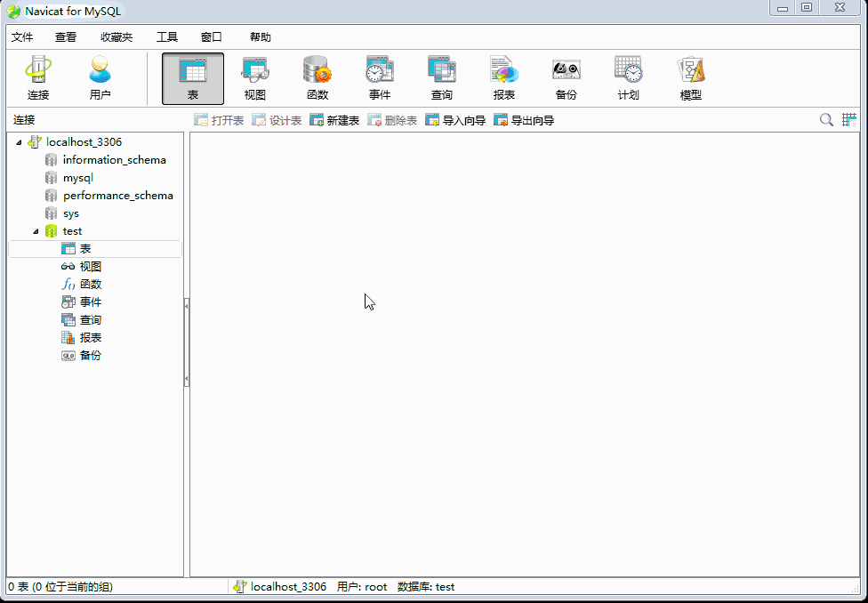Select 查询 node under test
The width and height of the screenshot is (868, 603).
click(90, 320)
